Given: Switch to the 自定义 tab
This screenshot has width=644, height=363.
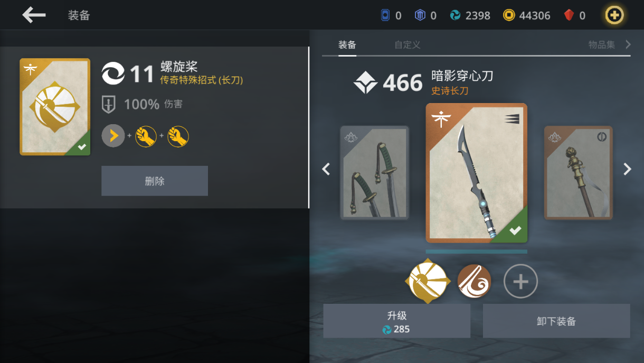Looking at the screenshot, I should pos(408,45).
